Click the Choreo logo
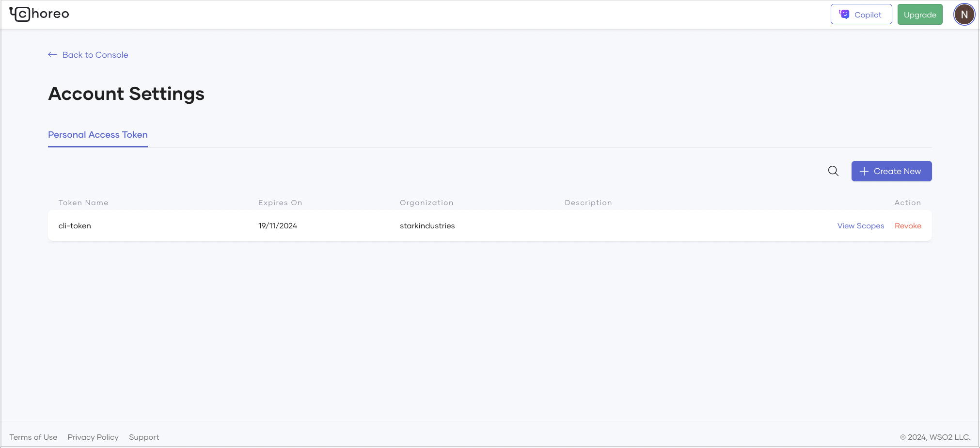 coord(39,14)
